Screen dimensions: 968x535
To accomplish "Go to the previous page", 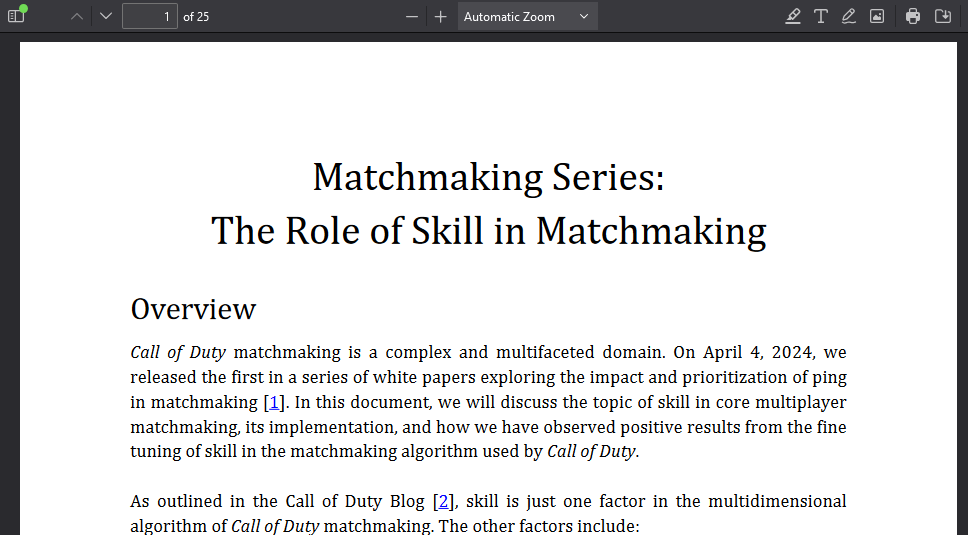I will [x=77, y=16].
